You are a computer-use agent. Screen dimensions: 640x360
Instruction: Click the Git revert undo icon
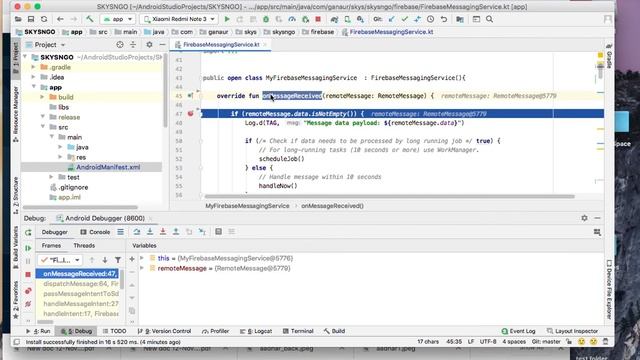[444, 19]
